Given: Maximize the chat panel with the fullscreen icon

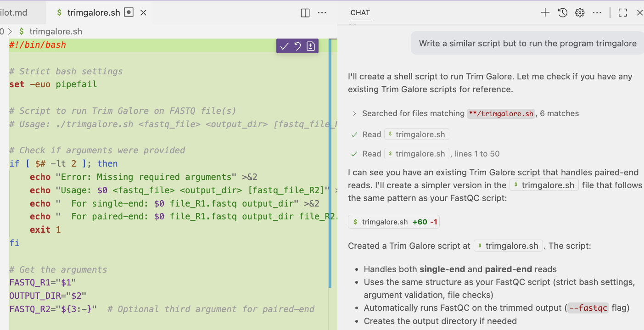Looking at the screenshot, I should [622, 13].
